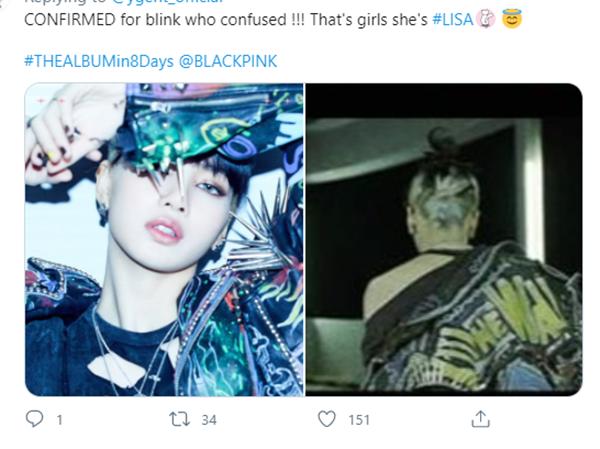600x449 pixels.
Task: Click the tweet text starting with CONFIRMED
Action: coord(226,20)
